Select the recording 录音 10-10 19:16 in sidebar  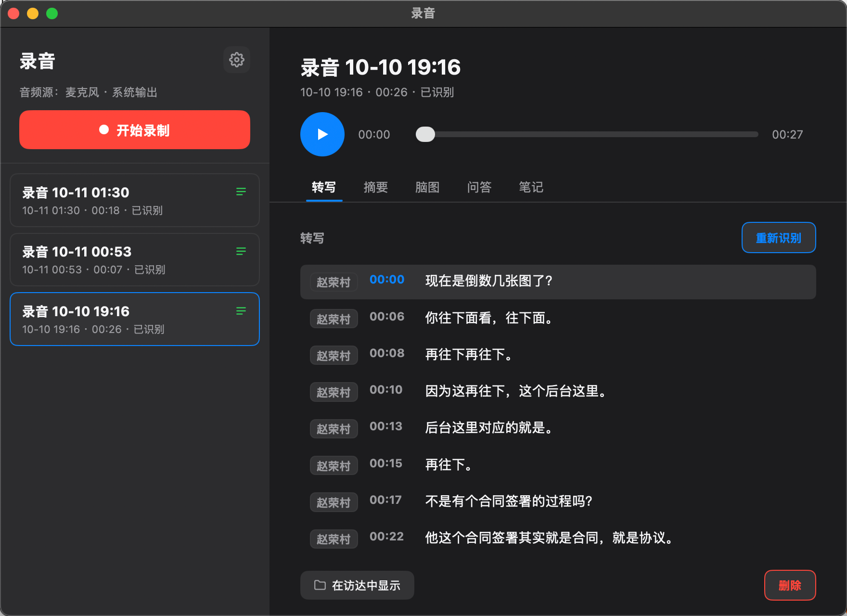135,319
